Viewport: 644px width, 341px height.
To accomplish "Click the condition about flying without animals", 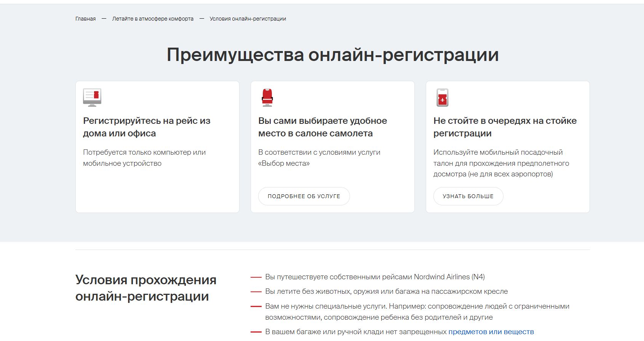I will tap(387, 291).
